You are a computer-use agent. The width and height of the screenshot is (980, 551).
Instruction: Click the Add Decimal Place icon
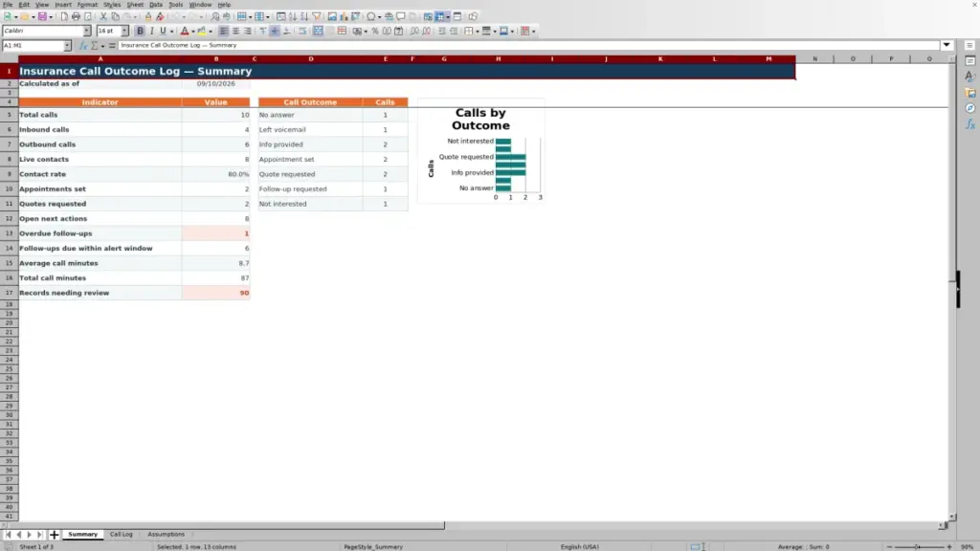pyautogui.click(x=414, y=32)
